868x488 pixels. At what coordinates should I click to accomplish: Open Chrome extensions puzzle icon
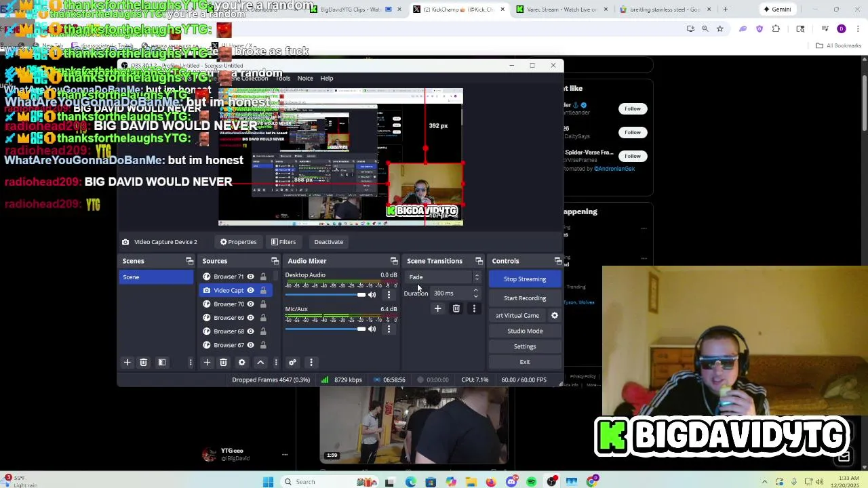tap(776, 28)
